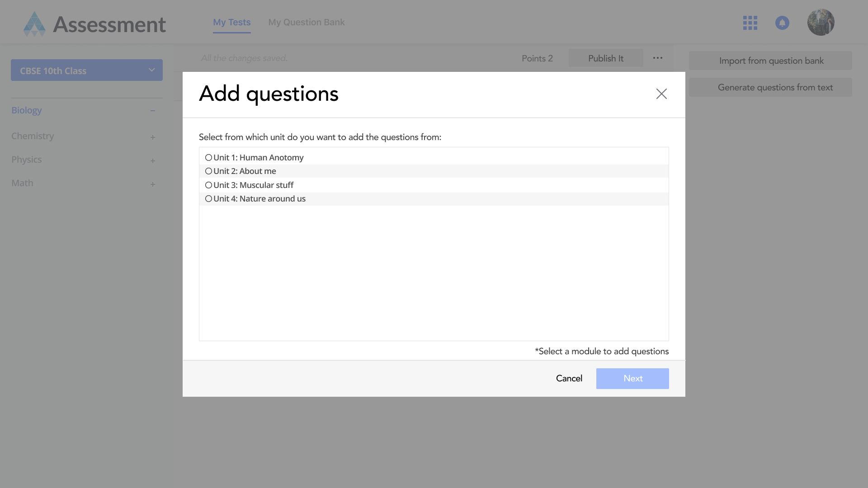Choose Unit 3: Muscular stuff option
868x488 pixels.
(208, 185)
